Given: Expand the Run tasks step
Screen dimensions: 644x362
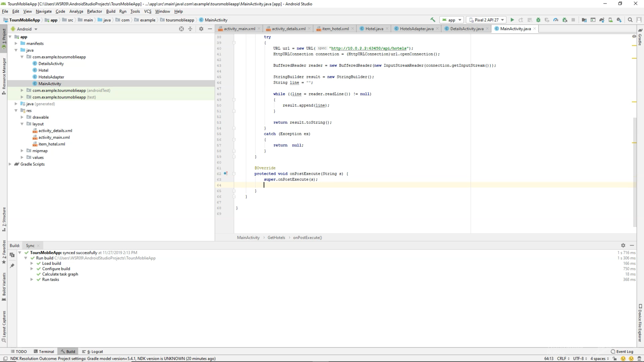Looking at the screenshot, I should [32, 279].
